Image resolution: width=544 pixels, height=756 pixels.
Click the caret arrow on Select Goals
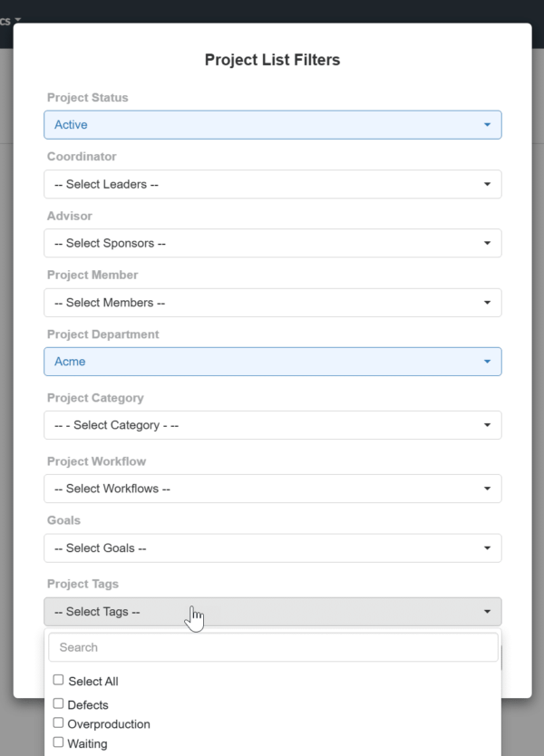click(487, 548)
